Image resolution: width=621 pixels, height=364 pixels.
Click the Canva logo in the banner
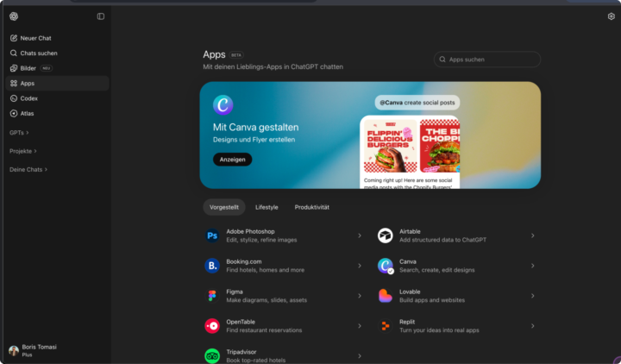point(223,105)
